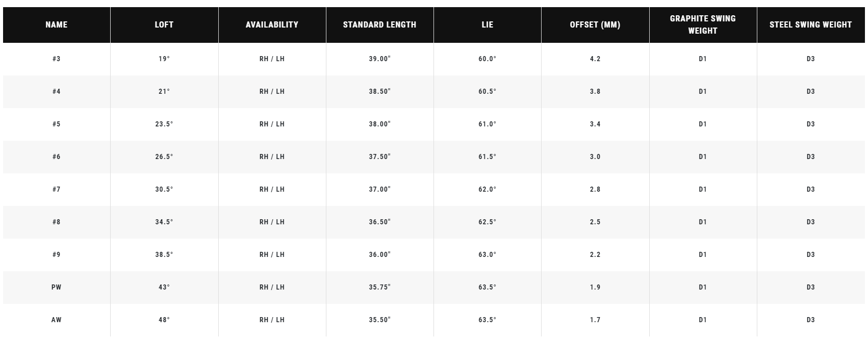868x339 pixels.
Task: Click the 1.7 offset value
Action: click(595, 320)
